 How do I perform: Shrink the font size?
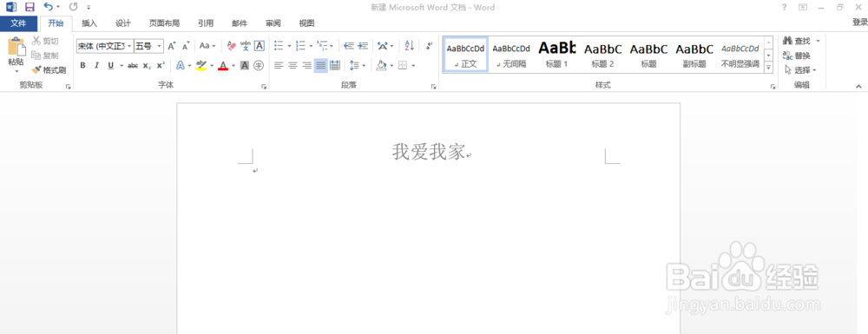pos(186,46)
